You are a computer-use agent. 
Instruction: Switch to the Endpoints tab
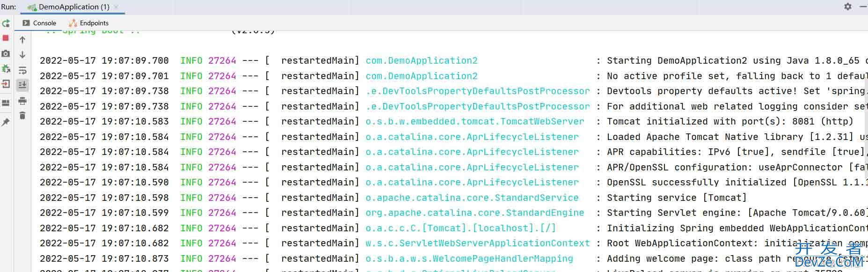89,23
